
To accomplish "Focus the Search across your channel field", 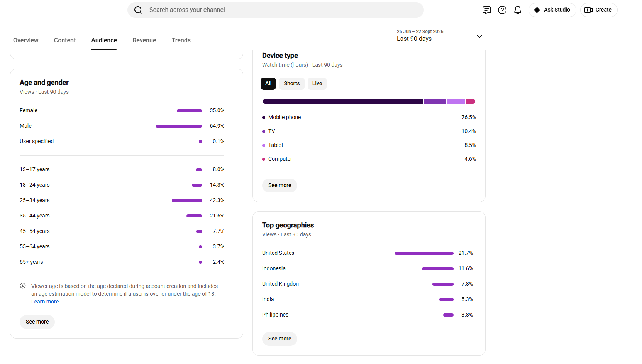I will pos(276,10).
